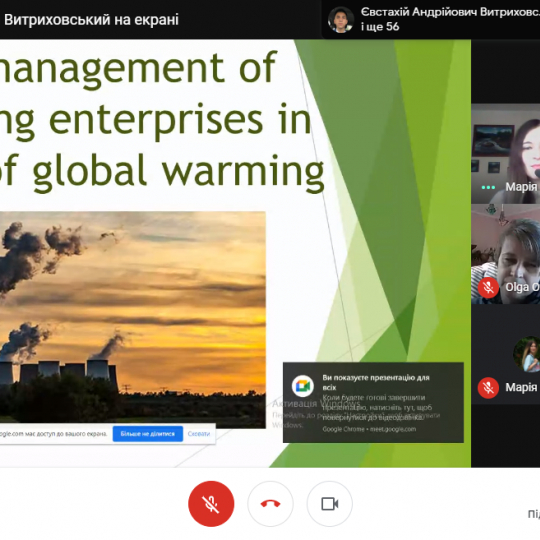Screen dimensions: 540x540
Task: Click the 'Сховати' hide link
Action: pos(199,434)
